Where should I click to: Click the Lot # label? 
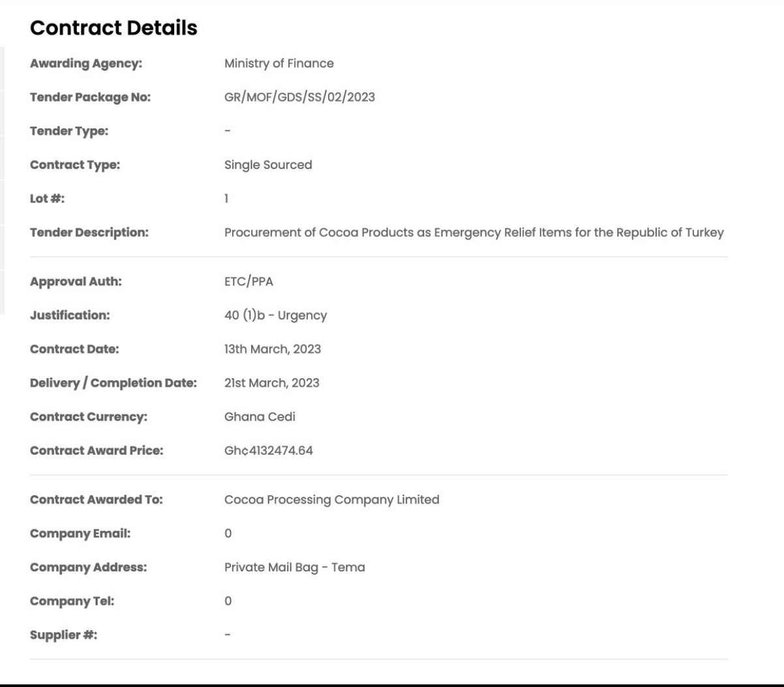47,199
